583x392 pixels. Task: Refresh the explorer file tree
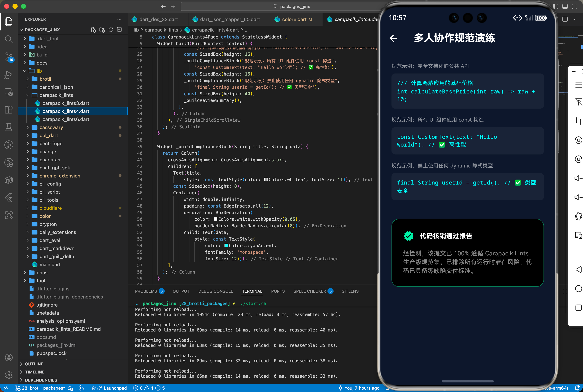coord(111,30)
